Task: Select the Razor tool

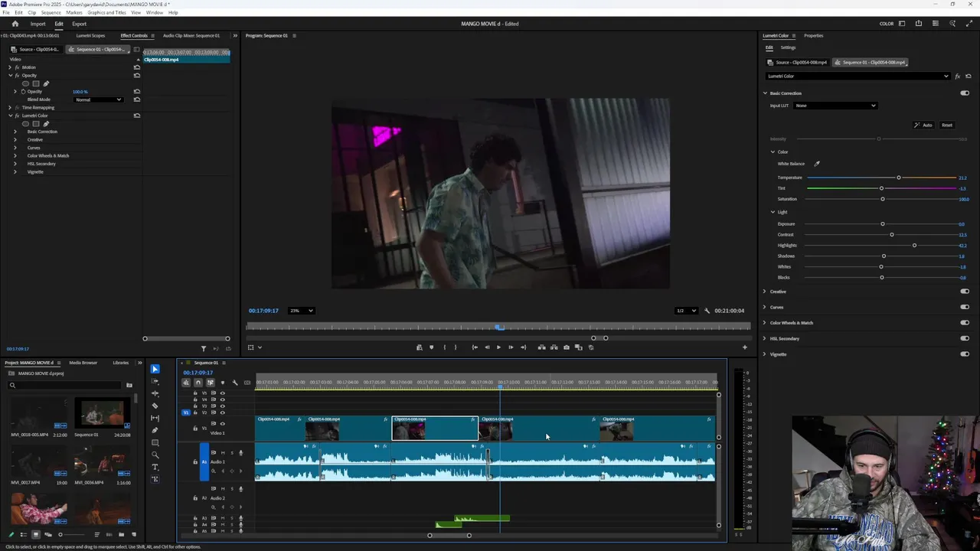Action: pyautogui.click(x=155, y=406)
